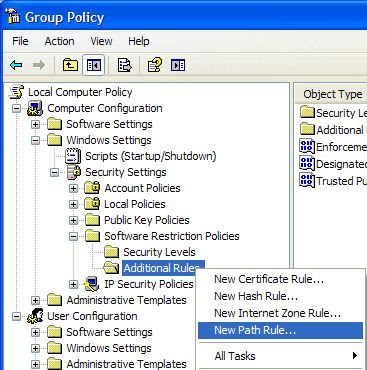This screenshot has height=370, width=367.
Task: Select Computer Configuration tree label
Action: (x=105, y=108)
